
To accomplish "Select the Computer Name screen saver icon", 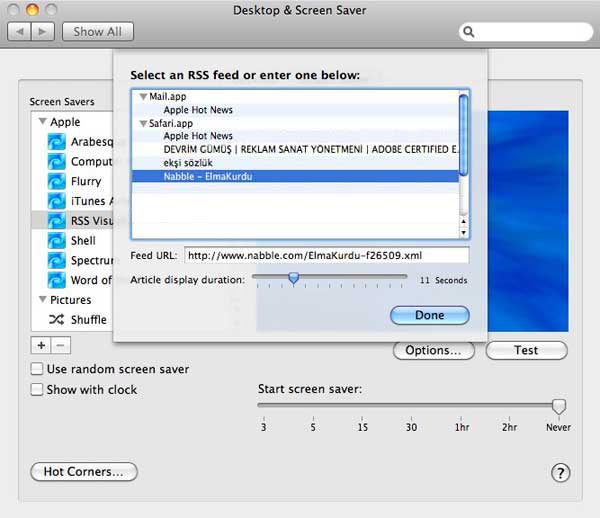I will pos(57,161).
